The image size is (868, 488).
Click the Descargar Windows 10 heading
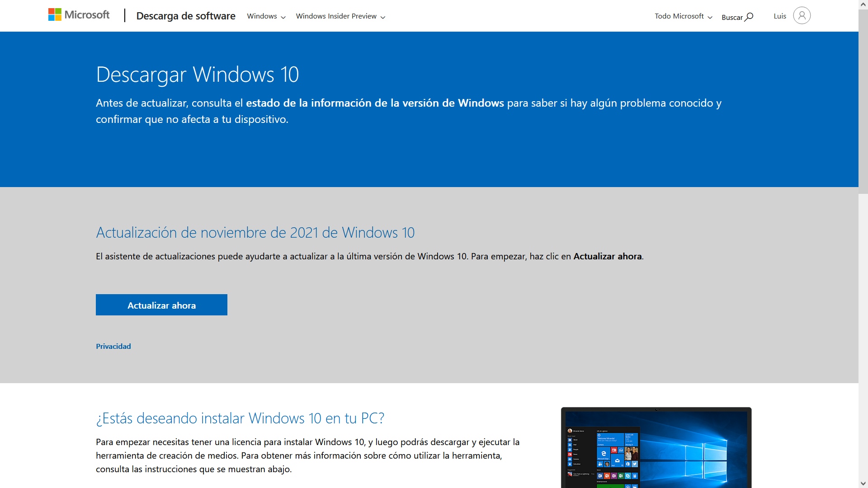tap(198, 75)
